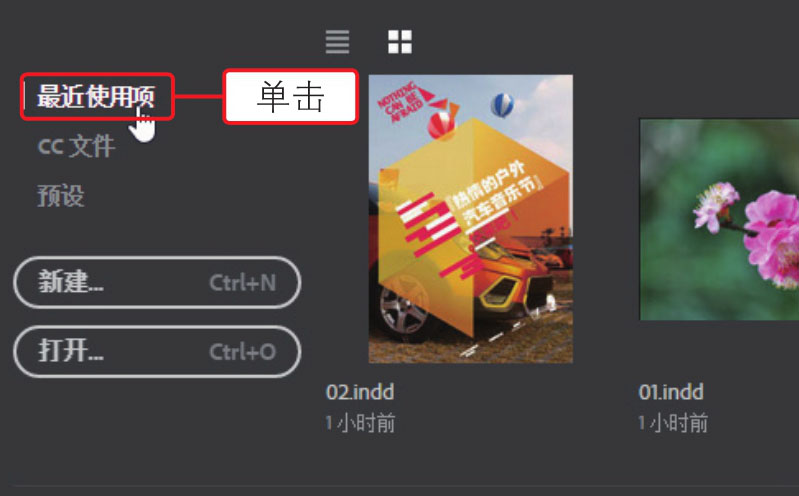Viewport: 799px width, 496px height.
Task: Click the pink blossom in 01.indd preview
Action: 772,240
